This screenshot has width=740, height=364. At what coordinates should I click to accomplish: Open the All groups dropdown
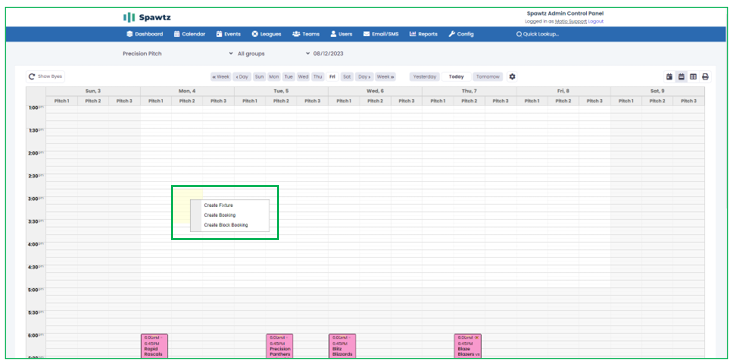click(x=274, y=54)
